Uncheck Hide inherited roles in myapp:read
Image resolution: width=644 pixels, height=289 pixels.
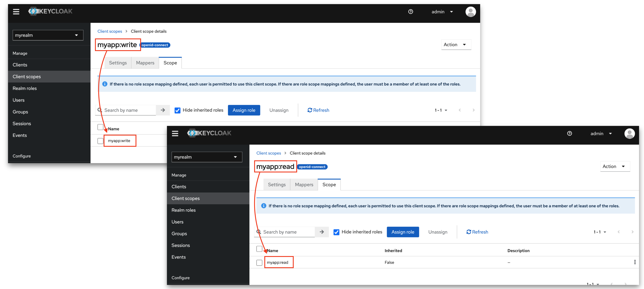[x=336, y=232]
